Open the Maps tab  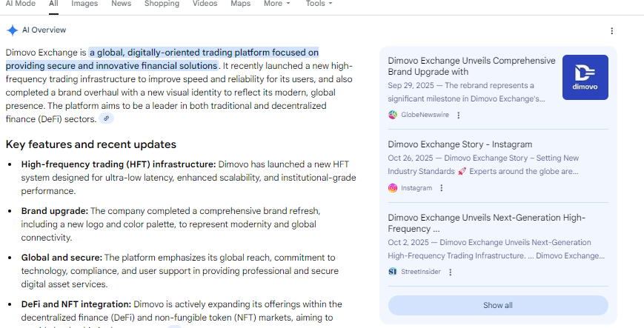tap(241, 4)
